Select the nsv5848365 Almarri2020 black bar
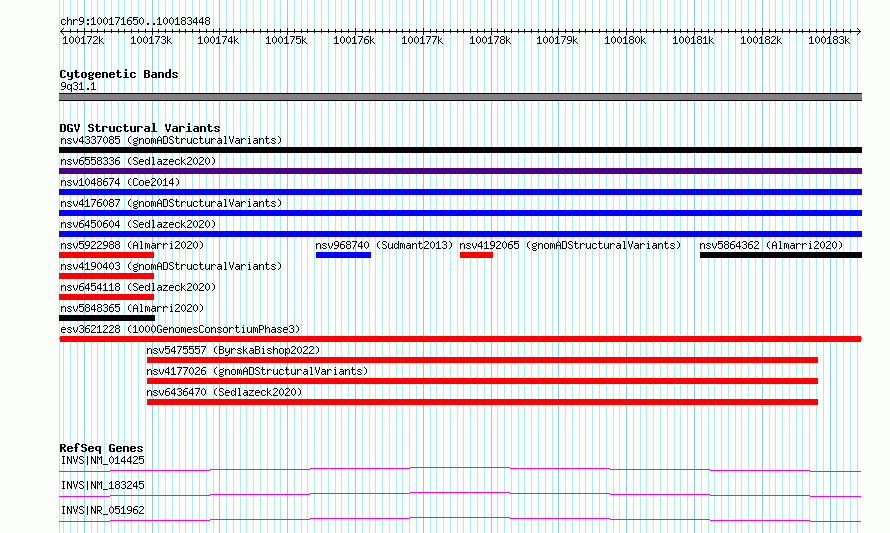The height and width of the screenshot is (533, 890). [107, 318]
